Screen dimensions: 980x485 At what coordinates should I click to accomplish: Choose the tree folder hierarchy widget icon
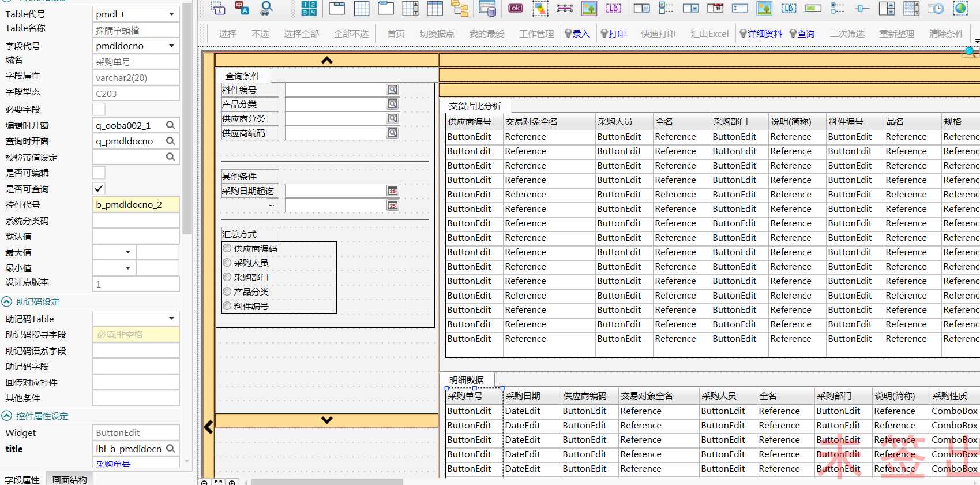460,8
